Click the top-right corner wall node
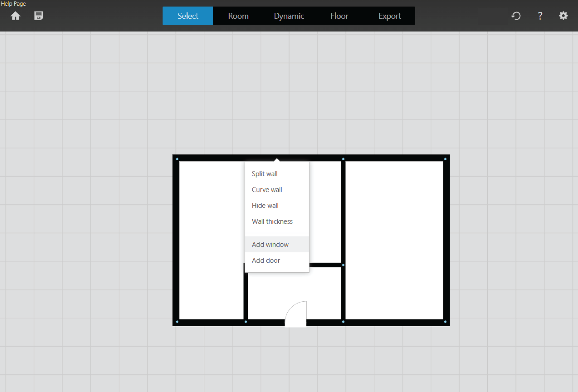Image resolution: width=578 pixels, height=392 pixels. coord(445,159)
